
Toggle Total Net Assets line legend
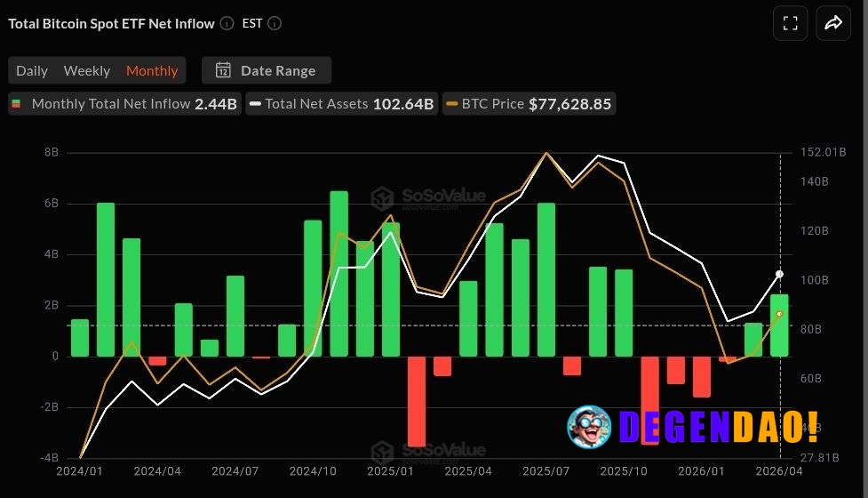click(341, 103)
